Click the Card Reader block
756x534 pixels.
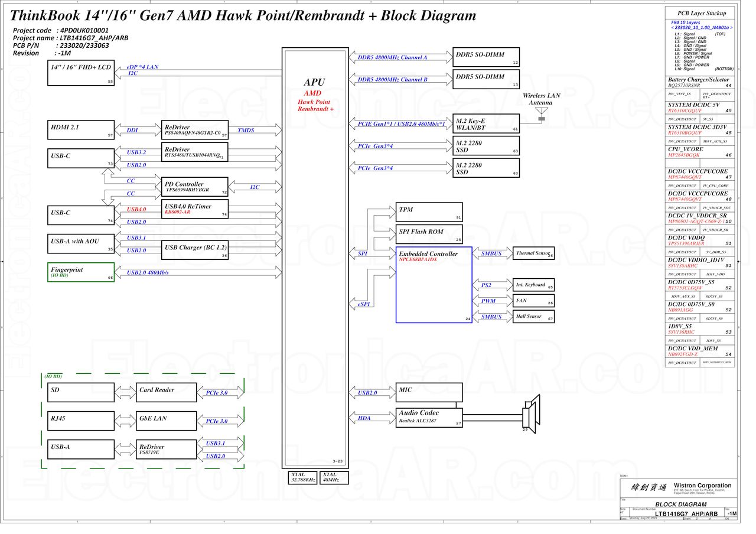167,393
